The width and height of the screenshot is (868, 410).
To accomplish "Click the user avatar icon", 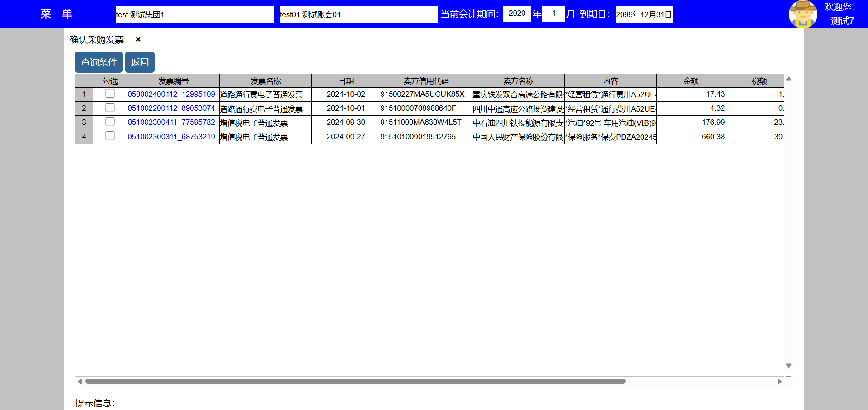I will point(802,14).
